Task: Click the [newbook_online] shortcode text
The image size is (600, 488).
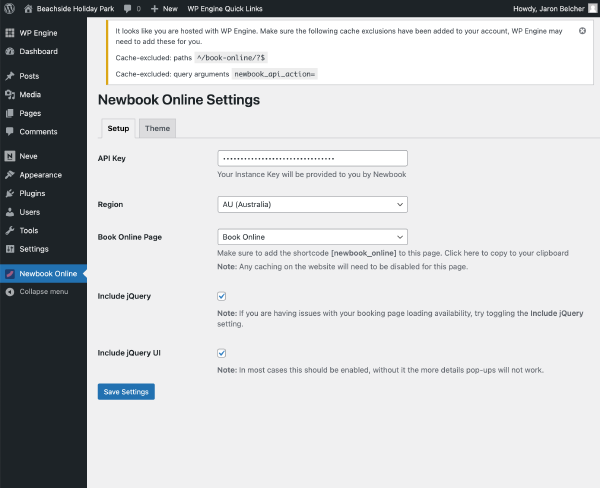Action: pos(364,253)
